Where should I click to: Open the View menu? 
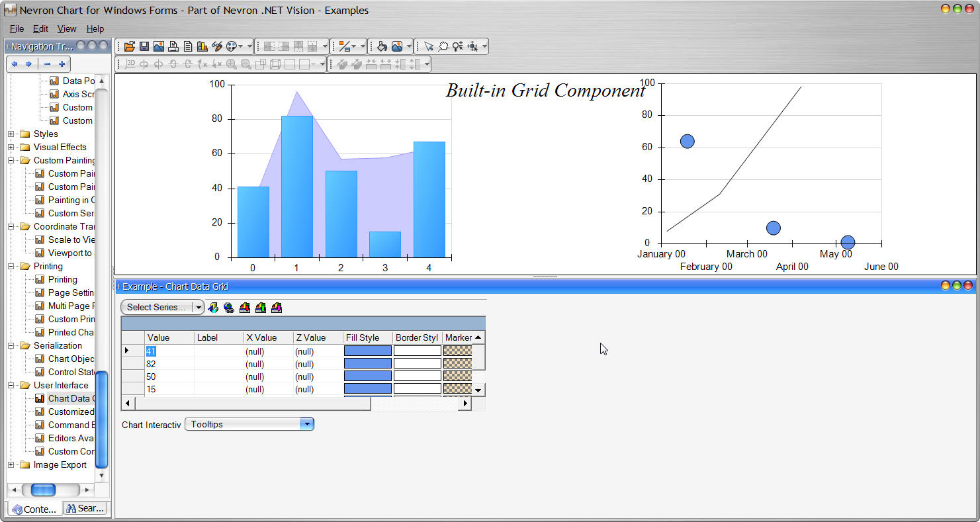(66, 28)
